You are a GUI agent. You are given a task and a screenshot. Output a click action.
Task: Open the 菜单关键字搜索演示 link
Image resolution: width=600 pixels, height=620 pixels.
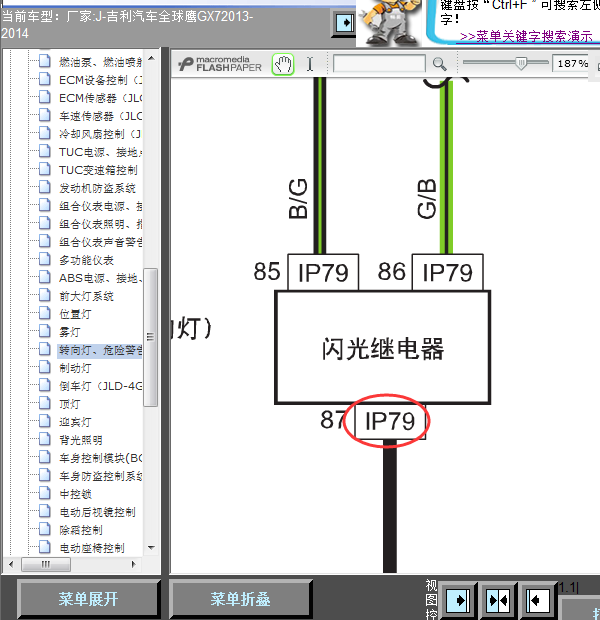(526, 36)
